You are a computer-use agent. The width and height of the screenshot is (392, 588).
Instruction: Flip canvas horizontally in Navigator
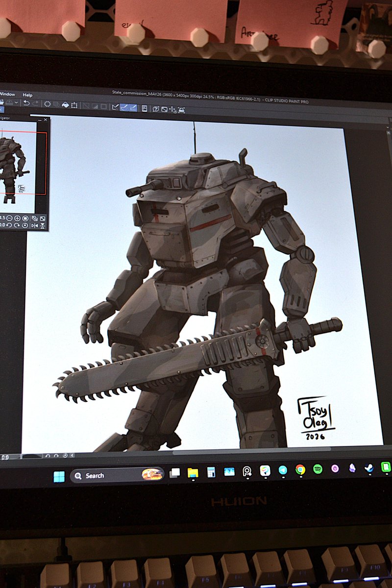tap(35, 225)
